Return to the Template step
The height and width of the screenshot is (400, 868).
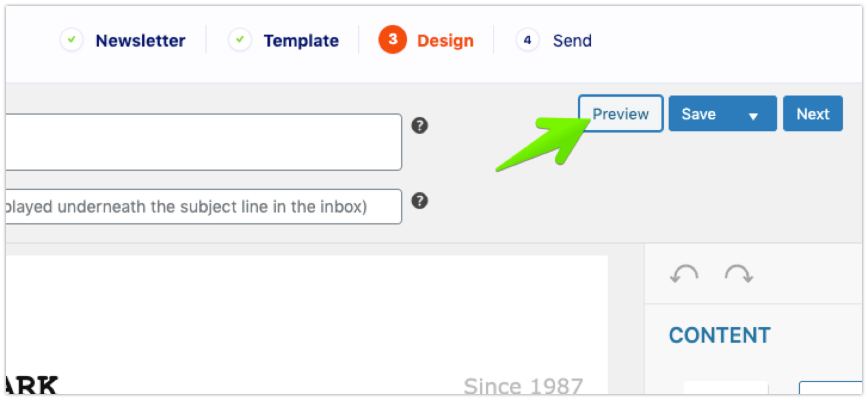pyautogui.click(x=301, y=41)
